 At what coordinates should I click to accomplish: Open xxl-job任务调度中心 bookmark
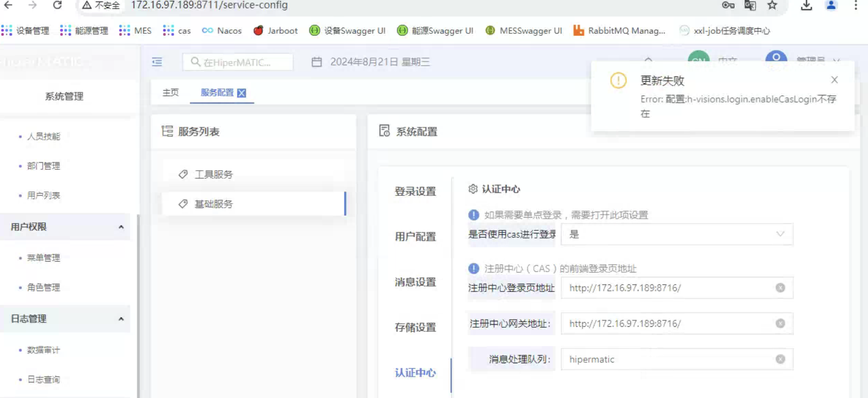725,31
